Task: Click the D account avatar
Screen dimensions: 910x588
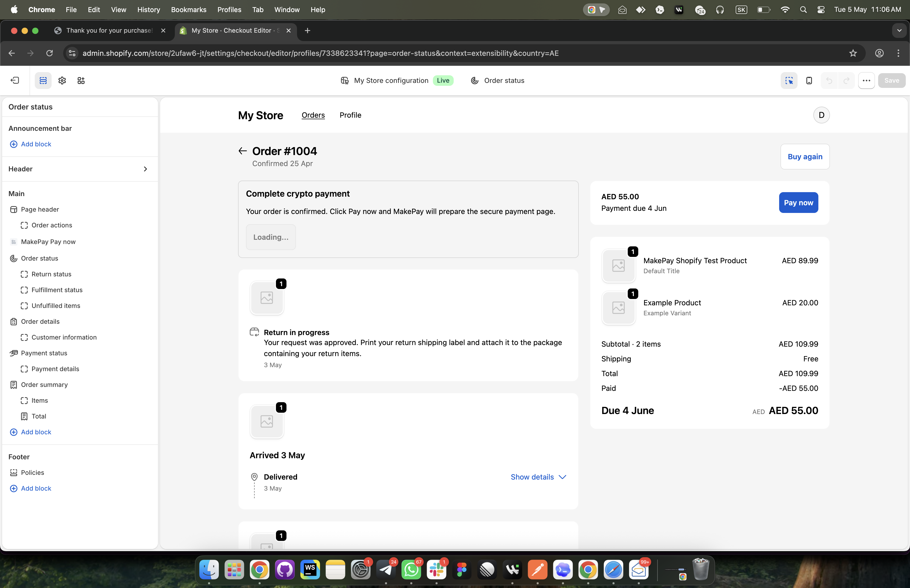Action: (x=822, y=115)
